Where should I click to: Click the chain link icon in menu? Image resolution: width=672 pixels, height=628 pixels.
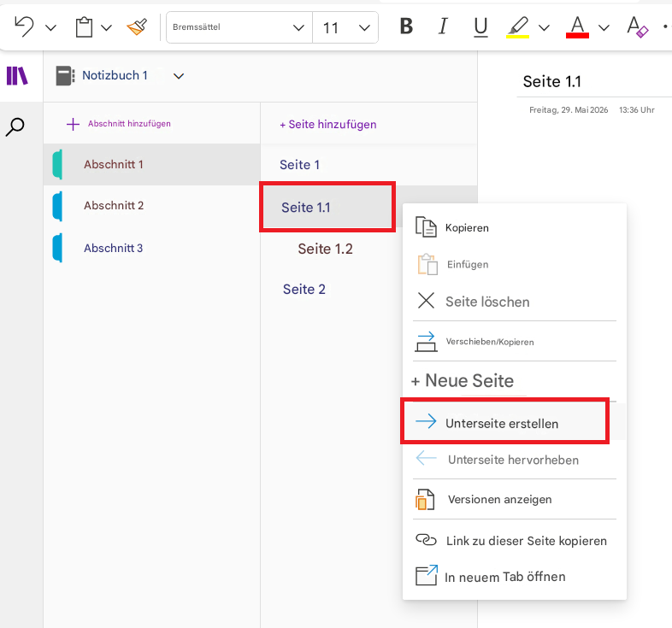[426, 539]
